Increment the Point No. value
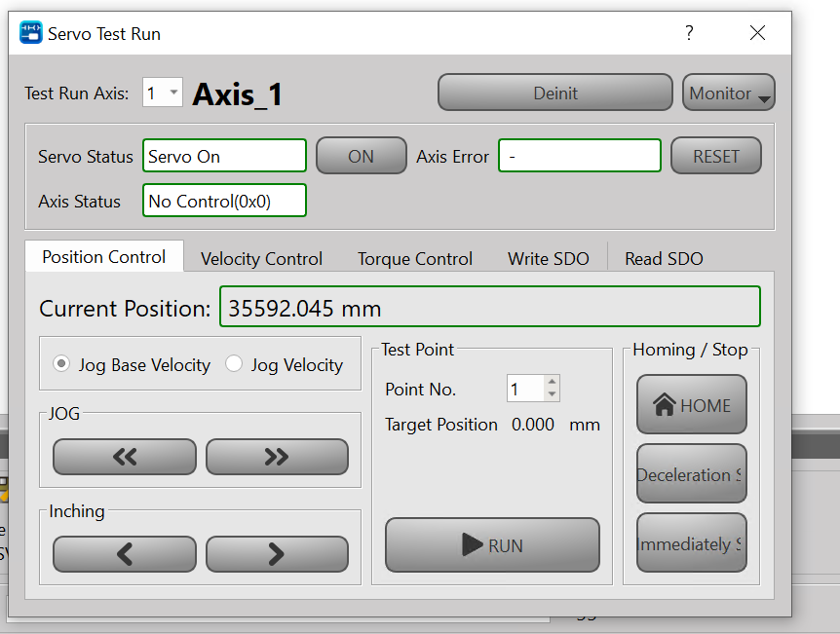The height and width of the screenshot is (634, 840). click(553, 383)
